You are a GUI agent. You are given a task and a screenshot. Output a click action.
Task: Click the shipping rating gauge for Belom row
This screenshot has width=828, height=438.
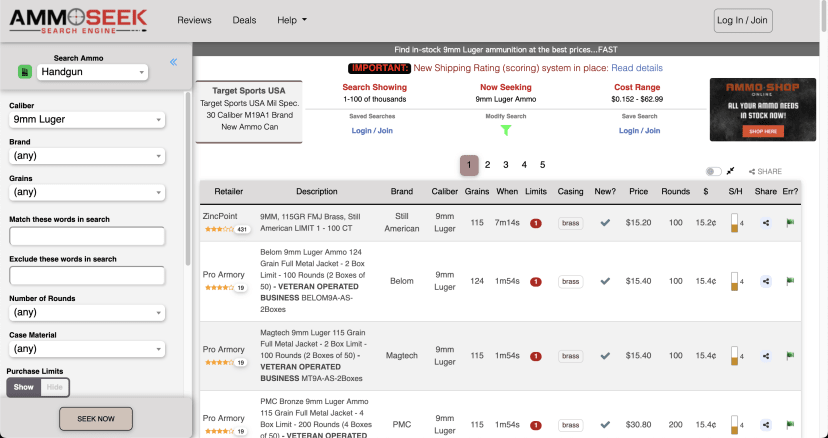point(735,282)
